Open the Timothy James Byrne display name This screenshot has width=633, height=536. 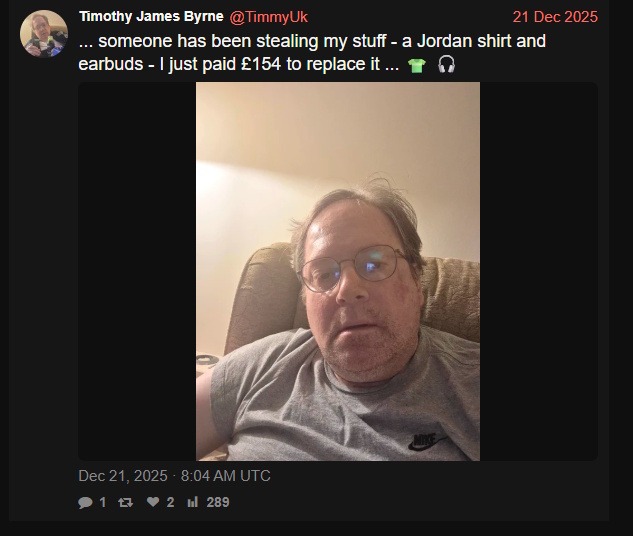click(151, 17)
